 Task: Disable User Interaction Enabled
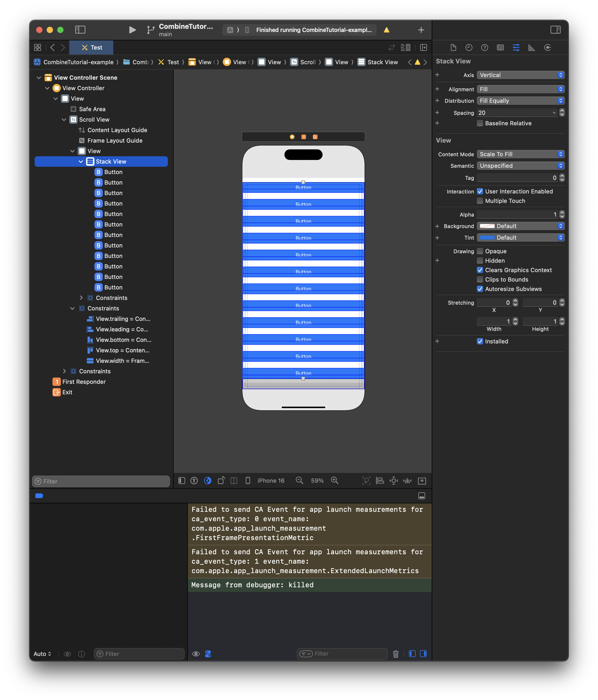tap(480, 192)
